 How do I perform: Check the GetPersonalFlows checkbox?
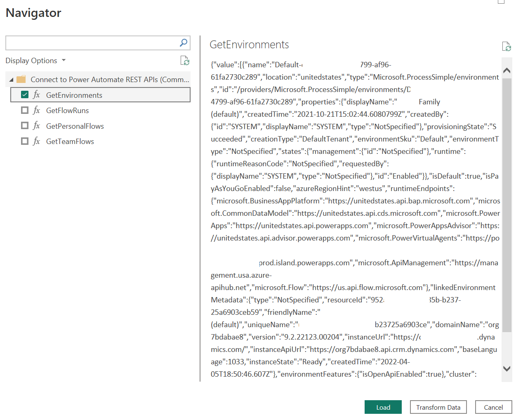[25, 126]
